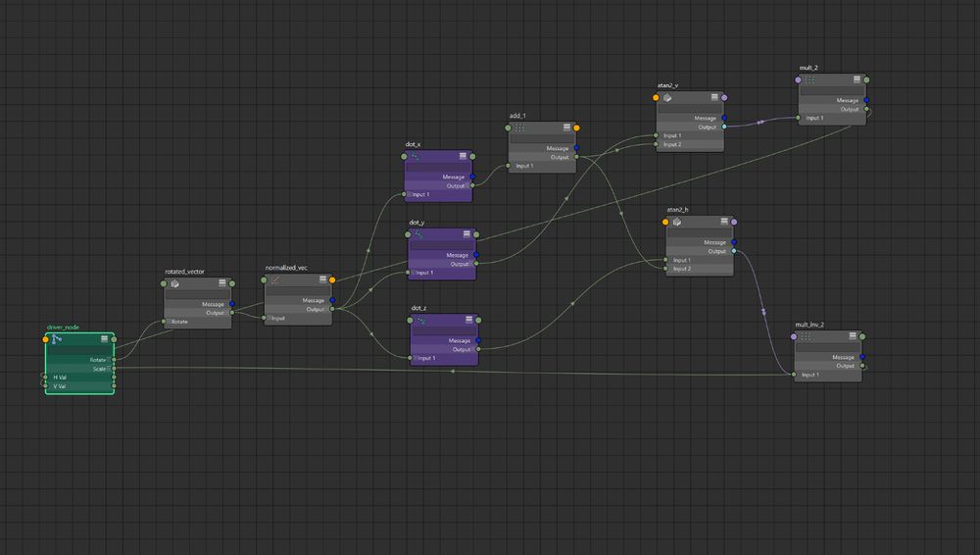This screenshot has height=555, width=980.
Task: Click the dotted grid icon on mult_inv_2
Action: coord(806,336)
